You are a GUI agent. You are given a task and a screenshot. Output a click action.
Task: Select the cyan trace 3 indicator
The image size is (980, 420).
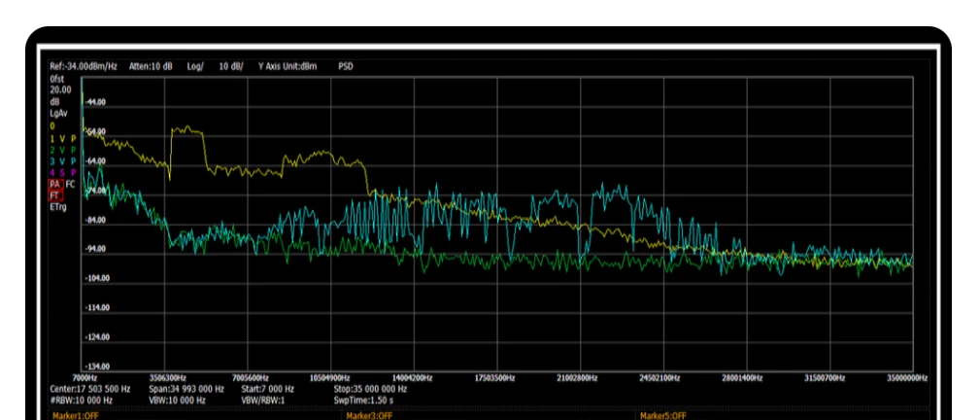click(x=62, y=160)
